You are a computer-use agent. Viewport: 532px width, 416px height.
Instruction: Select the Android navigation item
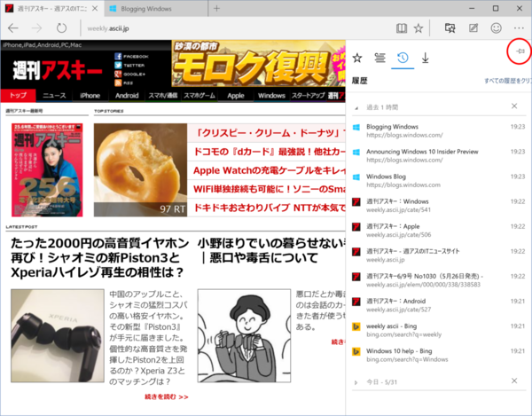click(127, 95)
